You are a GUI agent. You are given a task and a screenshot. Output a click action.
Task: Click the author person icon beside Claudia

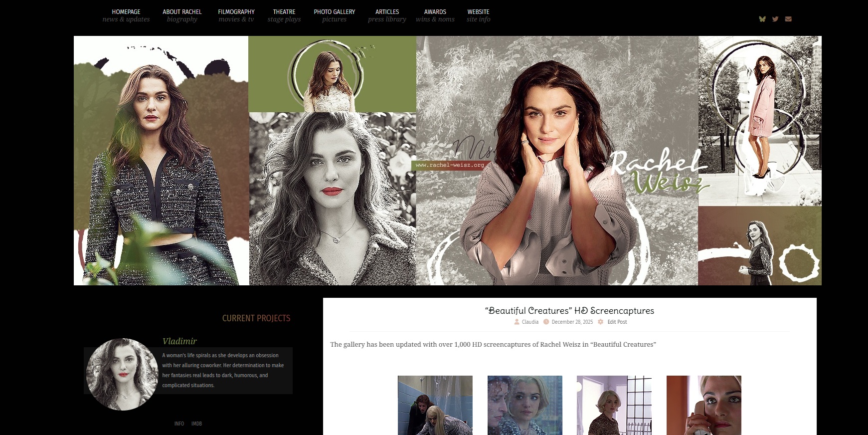pyautogui.click(x=517, y=322)
